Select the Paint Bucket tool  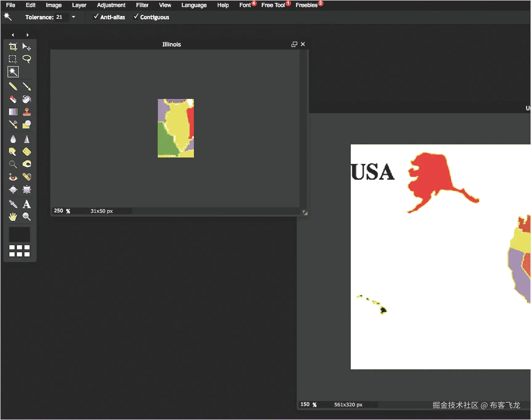[x=27, y=99]
